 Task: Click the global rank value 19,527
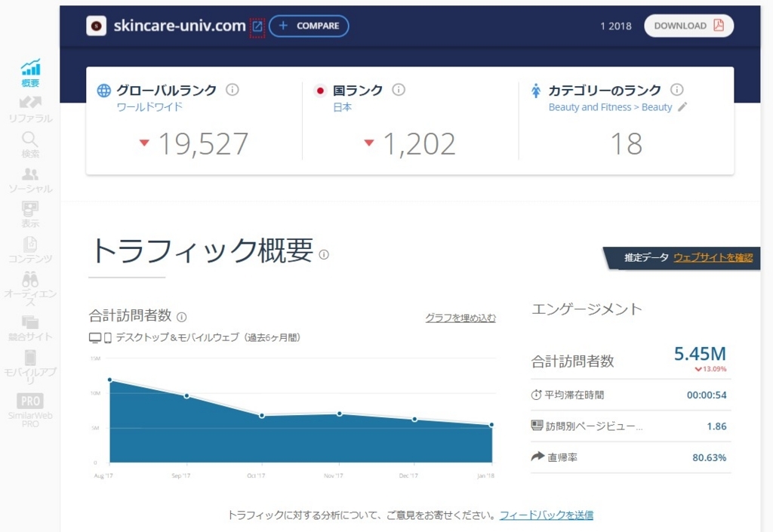coord(203,144)
